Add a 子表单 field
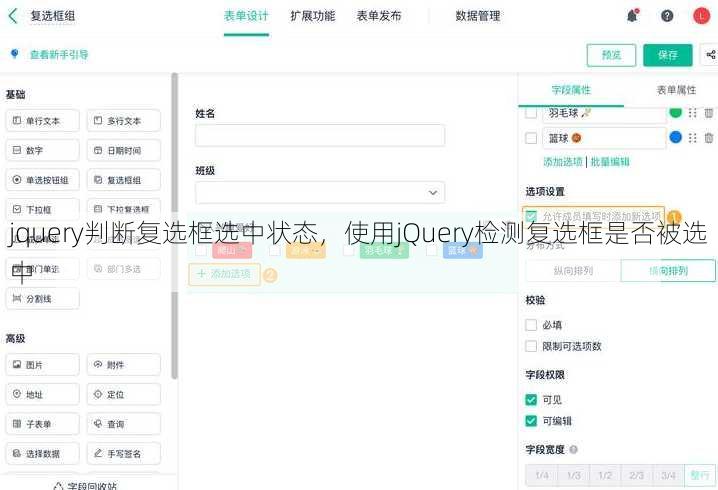Image resolution: width=718 pixels, height=490 pixels. (42, 424)
